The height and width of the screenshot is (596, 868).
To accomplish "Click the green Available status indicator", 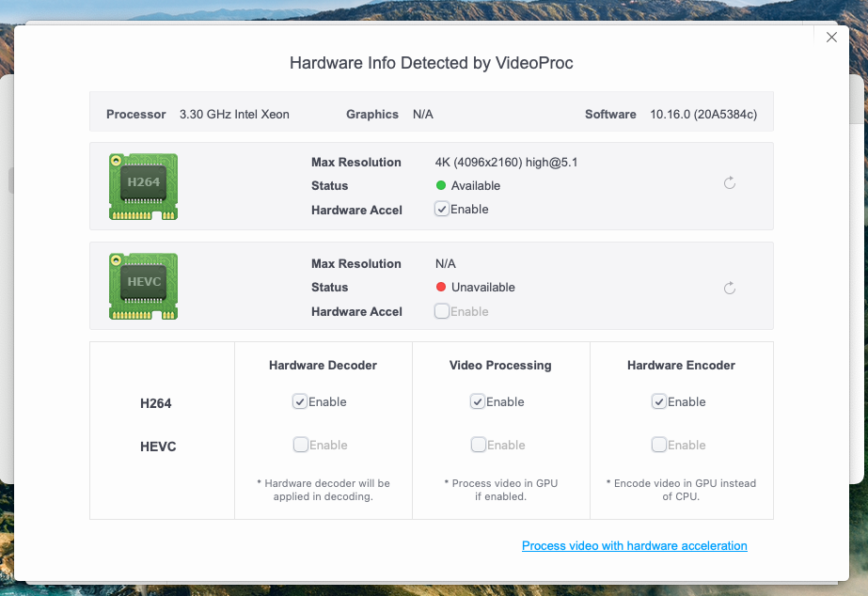I will click(441, 185).
